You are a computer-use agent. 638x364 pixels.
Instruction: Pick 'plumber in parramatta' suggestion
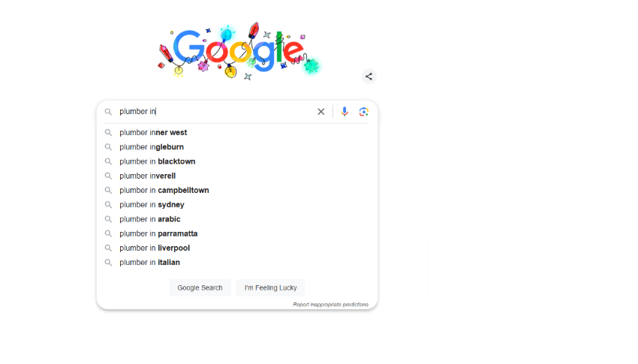158,233
